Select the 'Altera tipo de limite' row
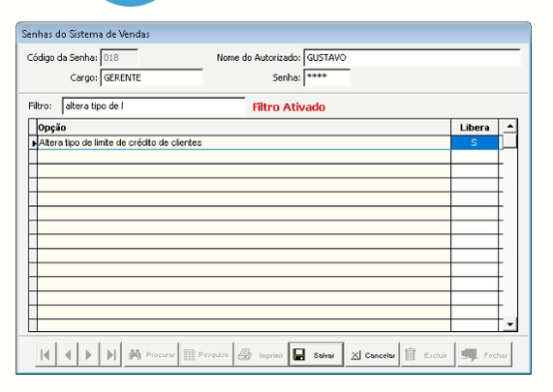 (244, 143)
